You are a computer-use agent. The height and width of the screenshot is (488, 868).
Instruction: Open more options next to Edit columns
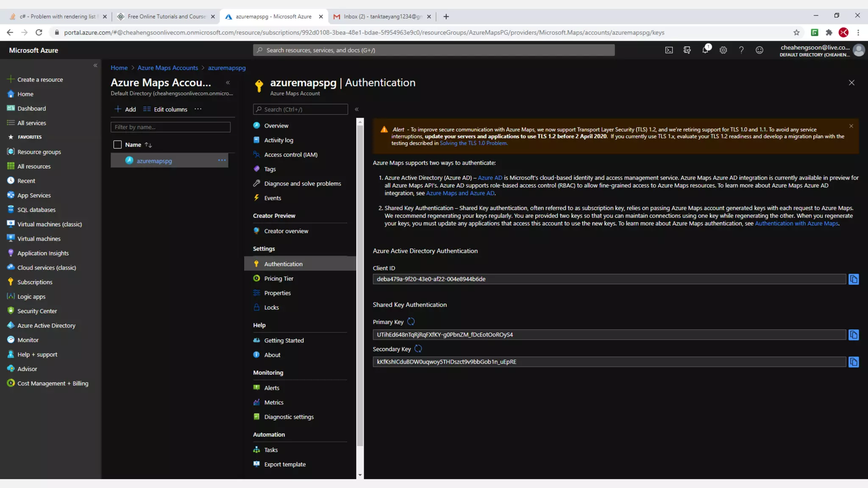pos(198,109)
